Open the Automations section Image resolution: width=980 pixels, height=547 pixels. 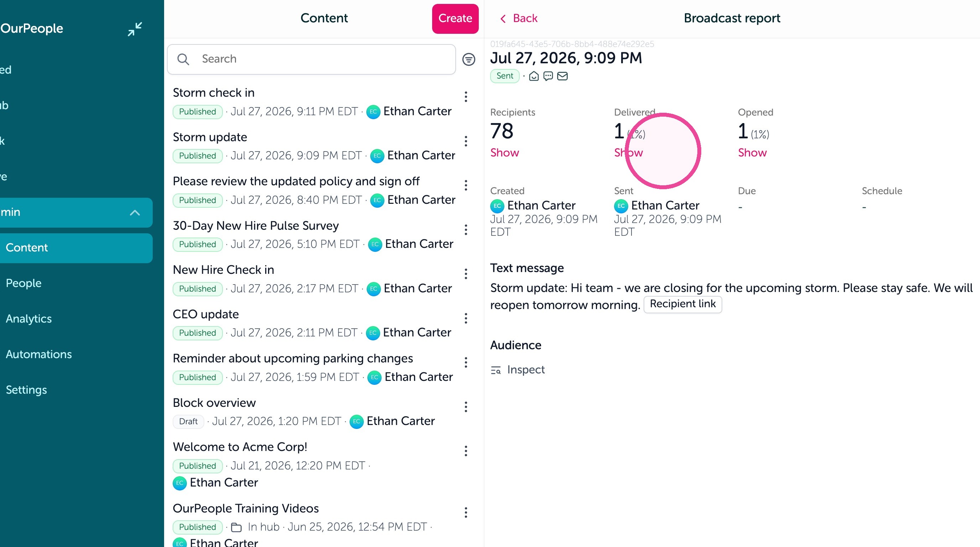pyautogui.click(x=38, y=354)
